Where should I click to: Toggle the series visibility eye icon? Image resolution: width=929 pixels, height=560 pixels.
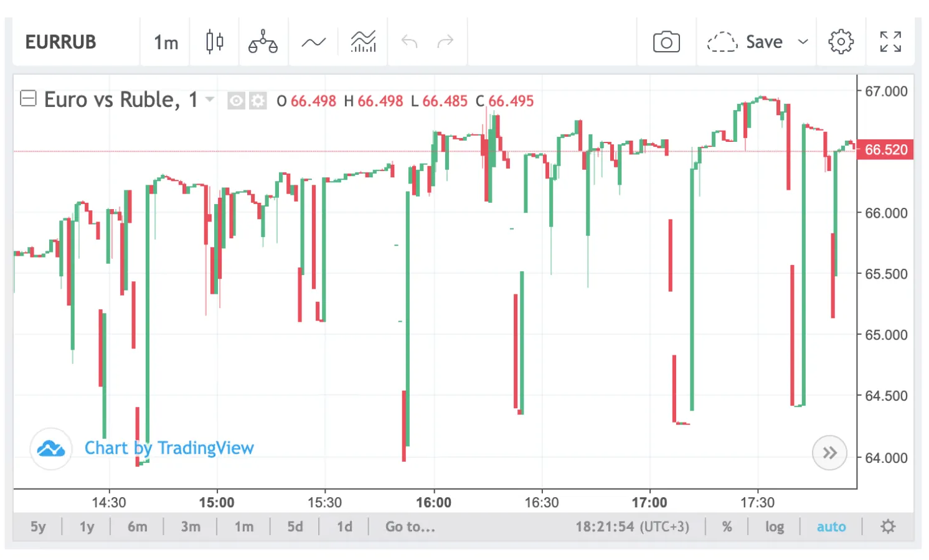[x=236, y=101]
